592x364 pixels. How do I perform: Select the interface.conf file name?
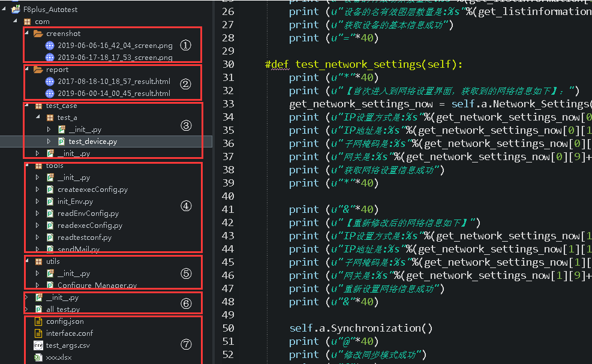tap(70, 333)
